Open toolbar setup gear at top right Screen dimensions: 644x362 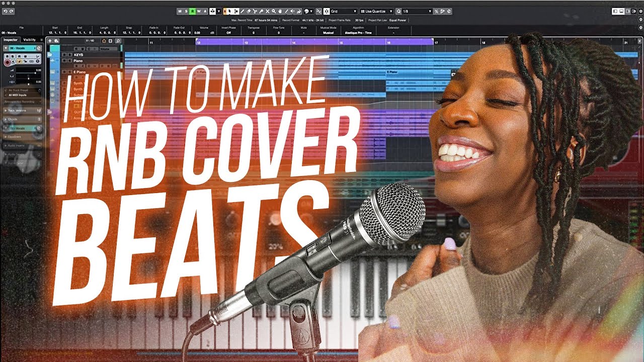641,11
